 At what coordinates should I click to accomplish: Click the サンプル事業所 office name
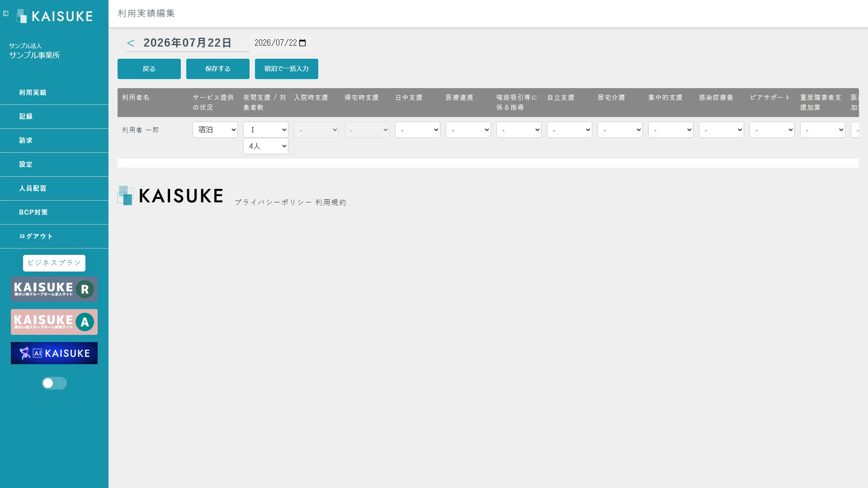point(34,55)
